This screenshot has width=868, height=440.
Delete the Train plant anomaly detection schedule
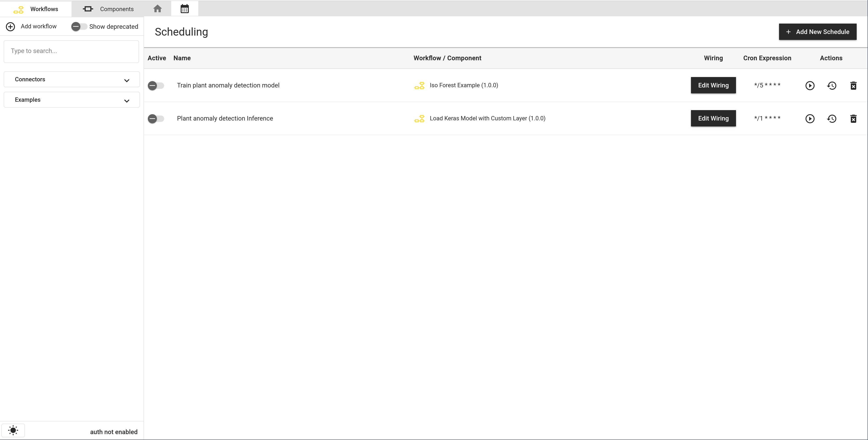tap(853, 86)
